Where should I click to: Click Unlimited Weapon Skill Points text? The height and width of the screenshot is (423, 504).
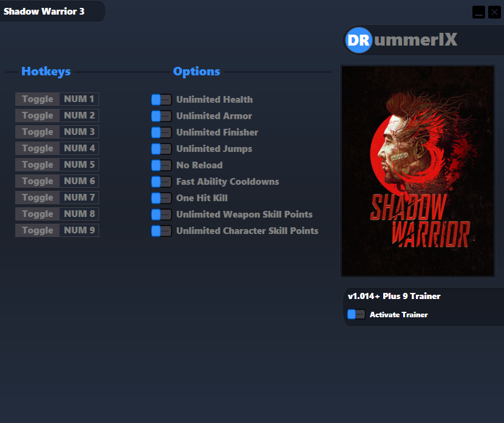[x=244, y=215]
